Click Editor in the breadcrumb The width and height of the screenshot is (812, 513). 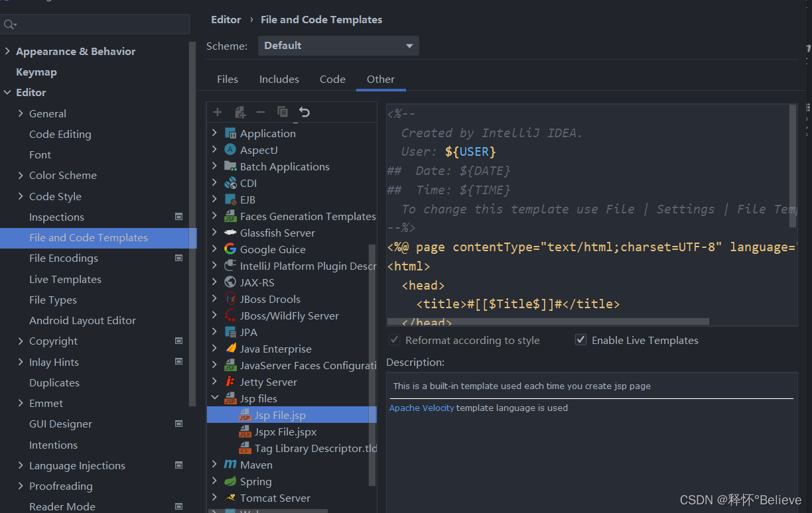[x=226, y=19]
